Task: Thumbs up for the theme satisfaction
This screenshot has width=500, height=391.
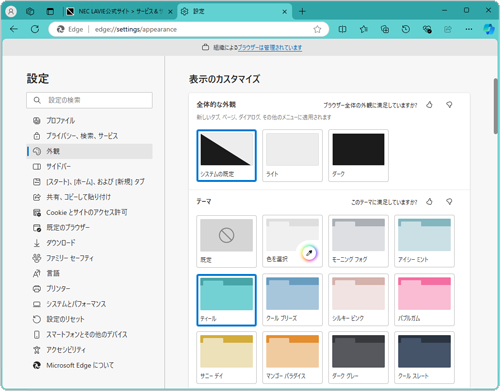Action: pyautogui.click(x=429, y=202)
